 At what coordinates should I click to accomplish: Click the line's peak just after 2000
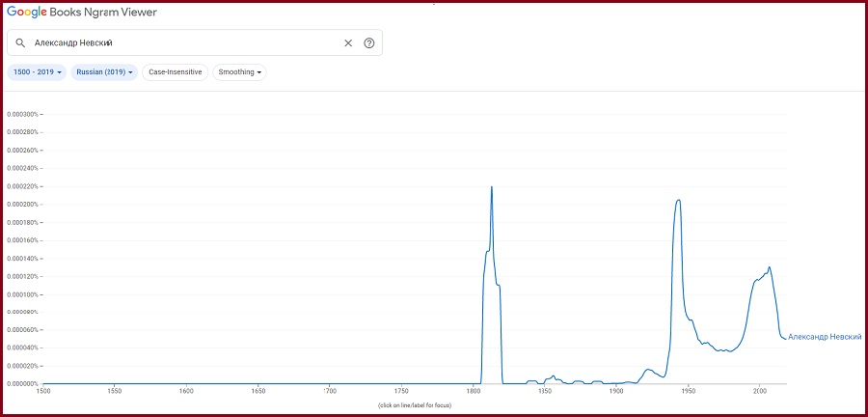pyautogui.click(x=769, y=267)
